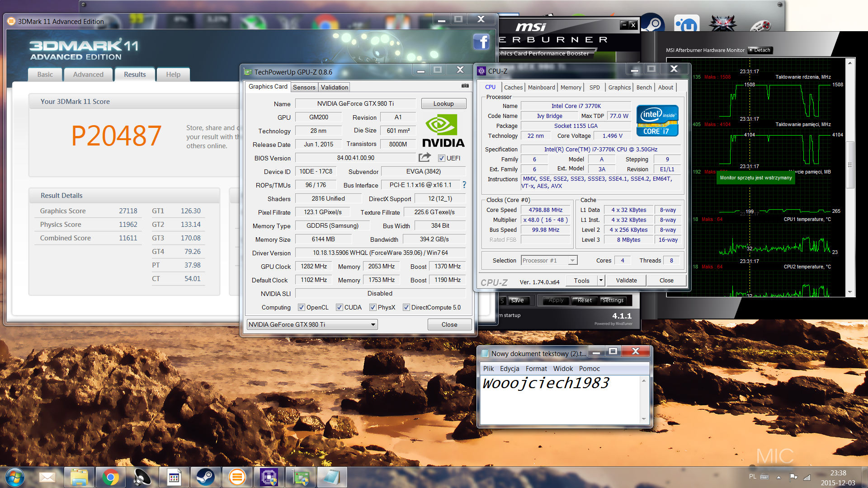Click the Uplay desktop icon
The width and height of the screenshot is (868, 488).
[x=687, y=23]
